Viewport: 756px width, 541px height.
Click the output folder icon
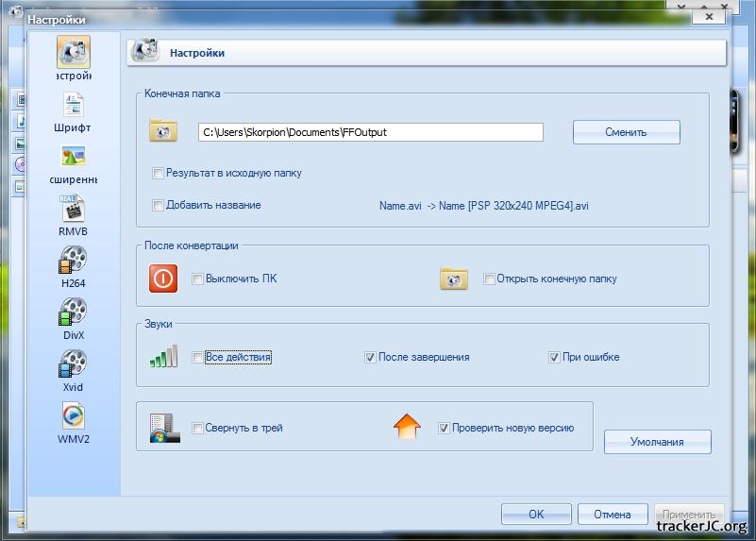click(x=163, y=132)
